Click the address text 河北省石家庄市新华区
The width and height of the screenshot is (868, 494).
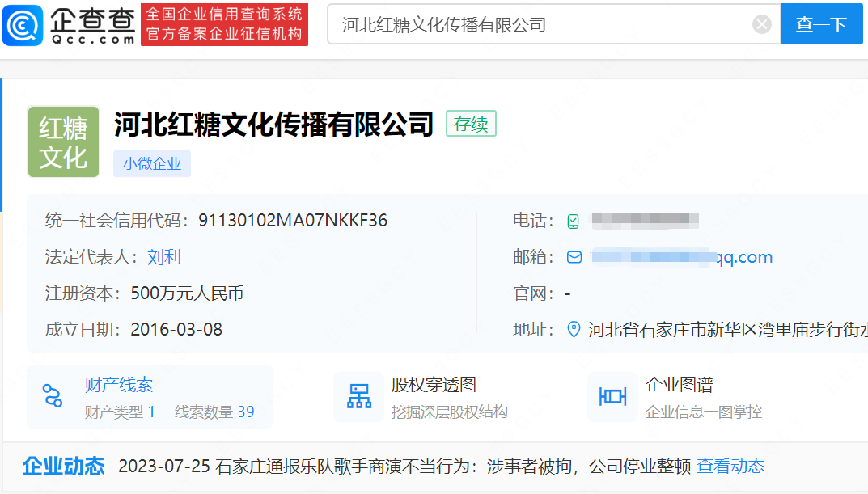(672, 330)
